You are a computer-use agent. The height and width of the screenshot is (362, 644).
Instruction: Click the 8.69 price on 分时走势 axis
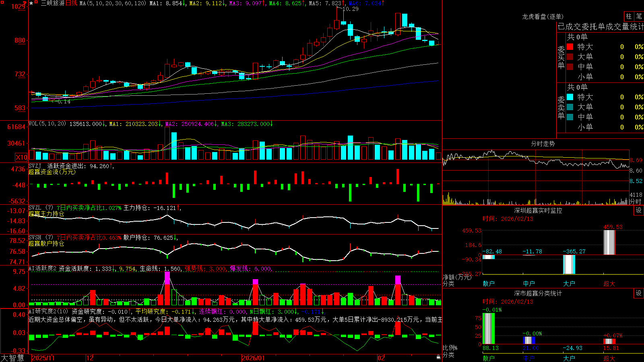point(636,160)
